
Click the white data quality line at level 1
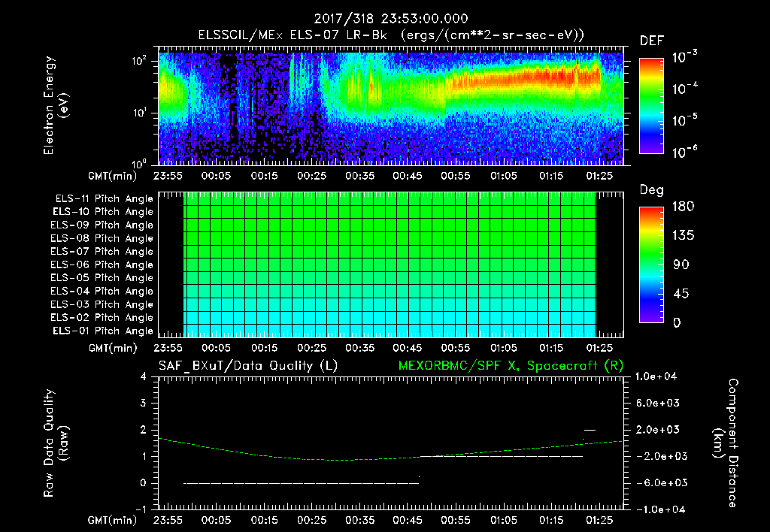pos(502,456)
